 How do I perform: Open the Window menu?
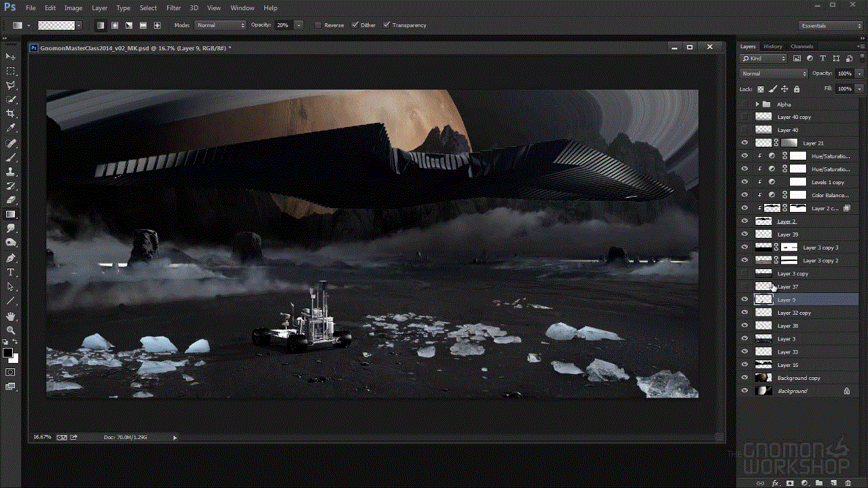[x=242, y=8]
